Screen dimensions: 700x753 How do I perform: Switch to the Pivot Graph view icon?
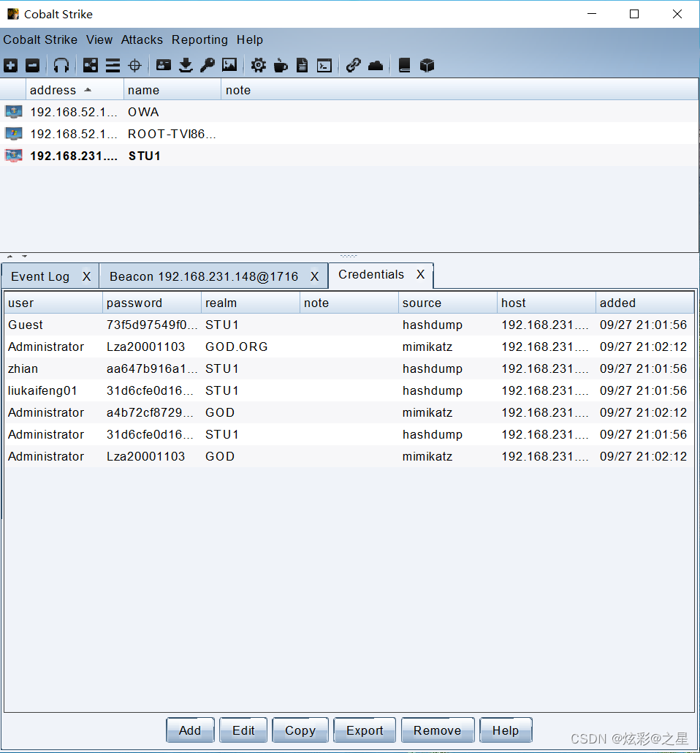coord(91,65)
